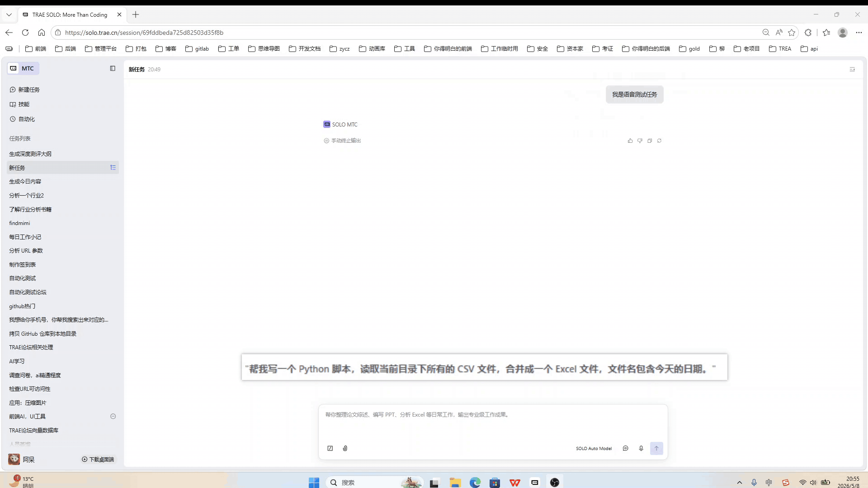Click the browser address bar URL
Image resolution: width=868 pixels, height=488 pixels.
tap(144, 33)
